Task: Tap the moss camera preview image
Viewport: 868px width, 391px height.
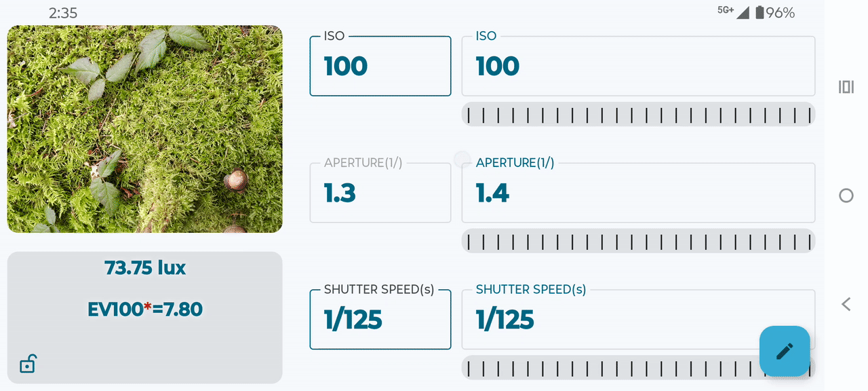Action: coord(144,129)
